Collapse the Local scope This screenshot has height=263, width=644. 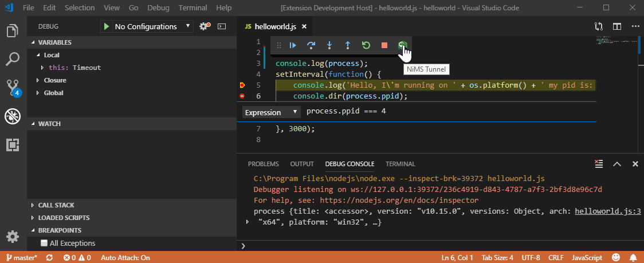click(x=132, y=55)
